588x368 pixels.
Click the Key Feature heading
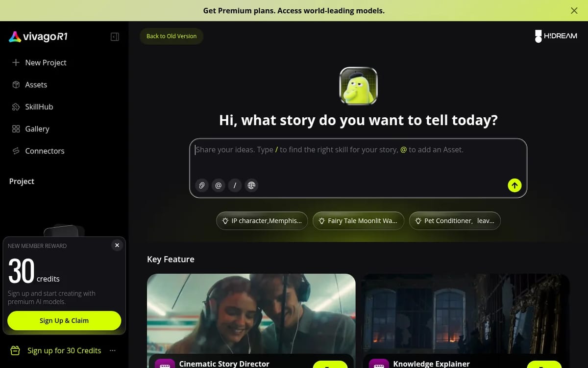pos(171,259)
